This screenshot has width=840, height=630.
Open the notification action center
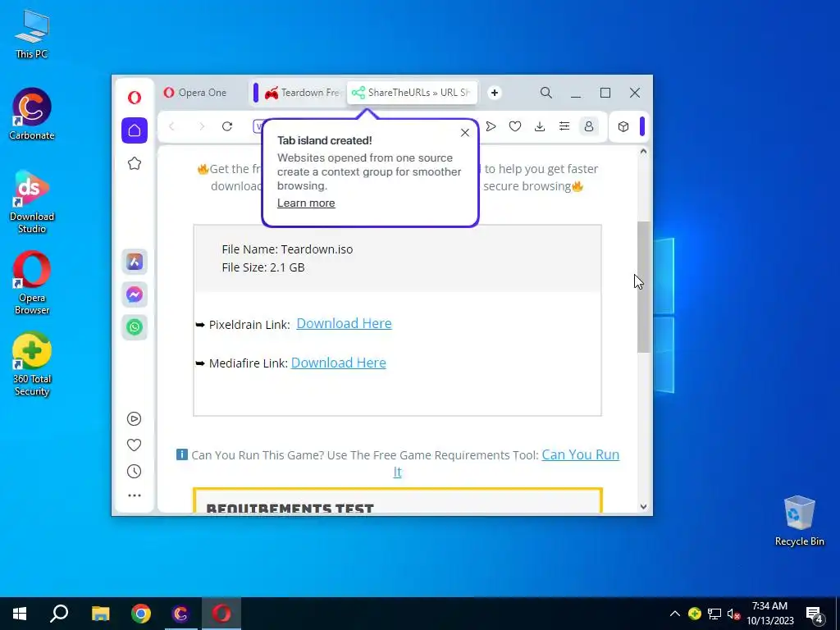coord(815,614)
